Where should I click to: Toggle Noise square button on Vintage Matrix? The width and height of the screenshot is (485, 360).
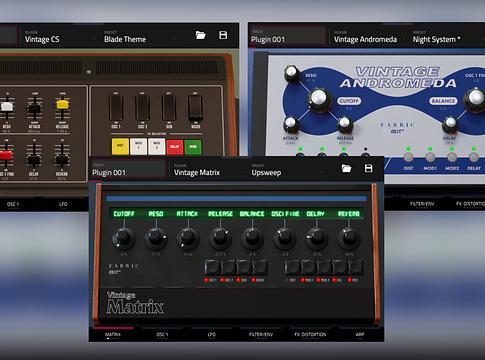260,267
